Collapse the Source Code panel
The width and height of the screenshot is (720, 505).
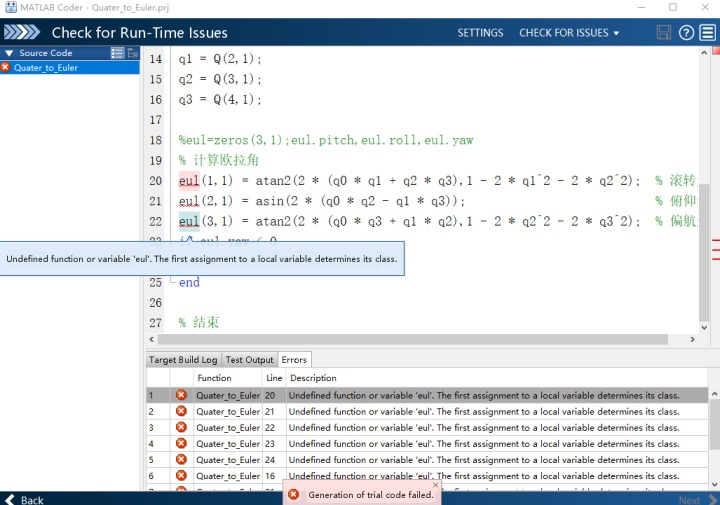pos(9,53)
